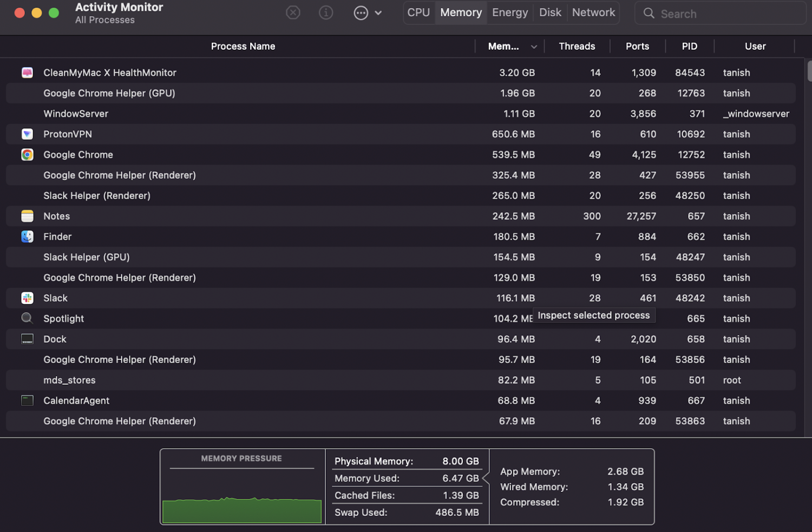The height and width of the screenshot is (532, 812).
Task: Click the 27,257 ports value
Action: coord(641,216)
